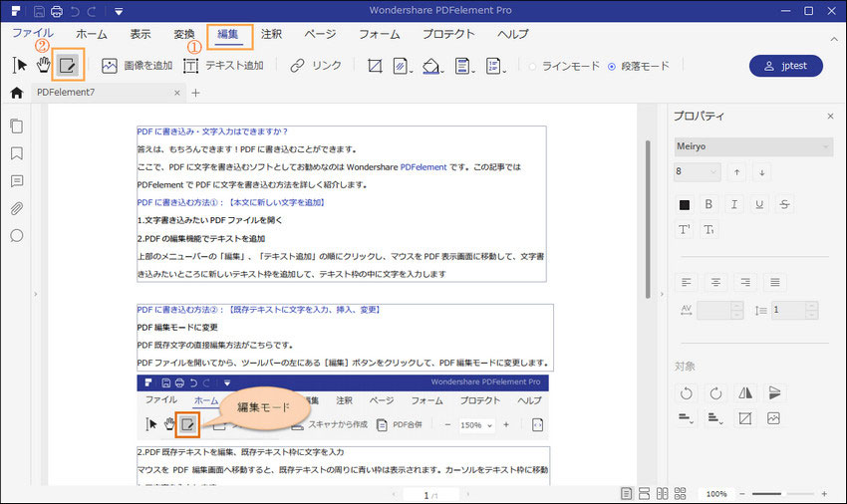Screen dimensions: 847x504
Task: Open 編集 tab
Action: point(227,34)
